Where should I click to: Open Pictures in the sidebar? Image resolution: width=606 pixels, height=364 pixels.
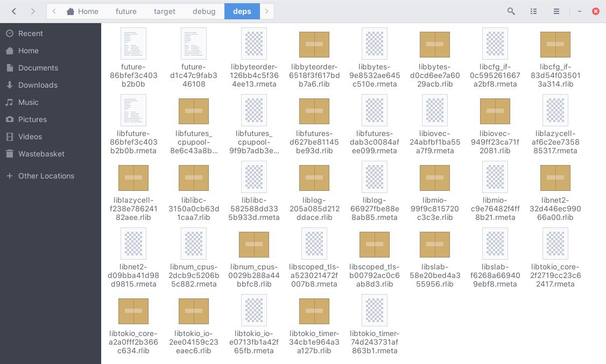tap(51, 119)
